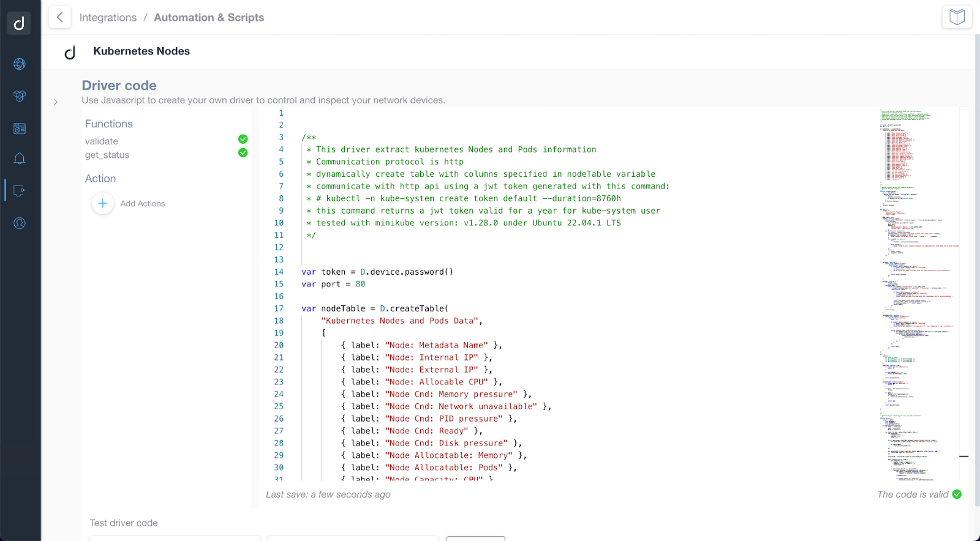Open the cube devices icon in sidebar
This screenshot has height=541, width=980.
20,96
